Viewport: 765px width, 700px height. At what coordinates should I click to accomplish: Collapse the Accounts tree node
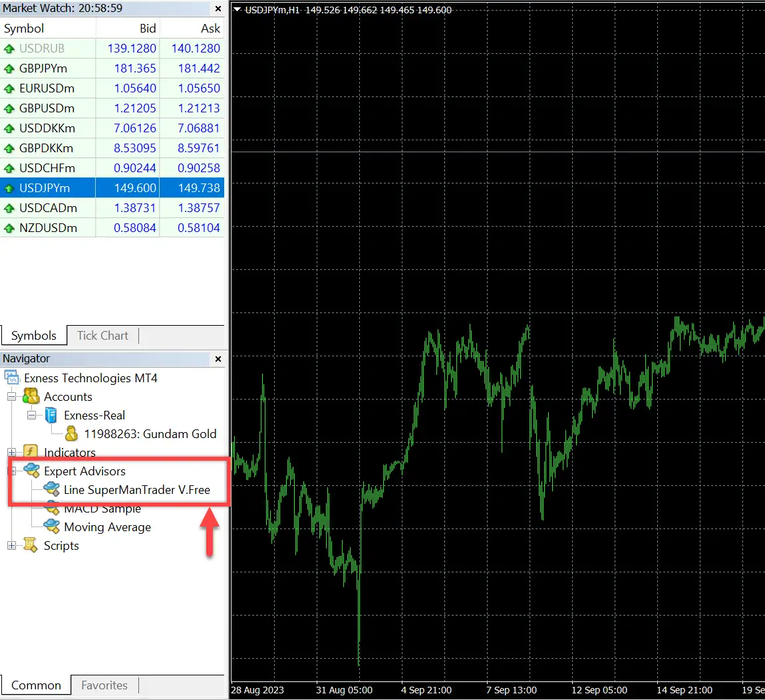tap(11, 397)
